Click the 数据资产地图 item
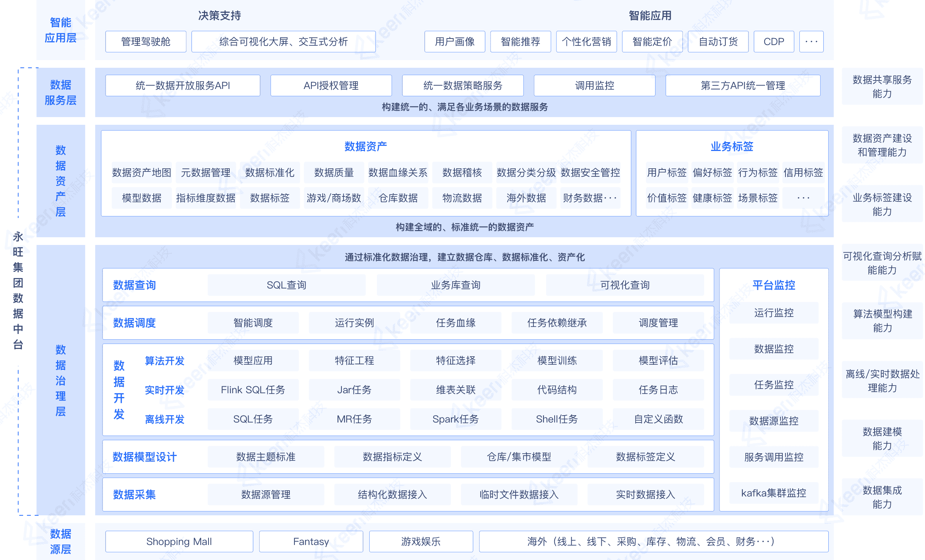Viewport: 925px width, 560px height. pyautogui.click(x=142, y=173)
